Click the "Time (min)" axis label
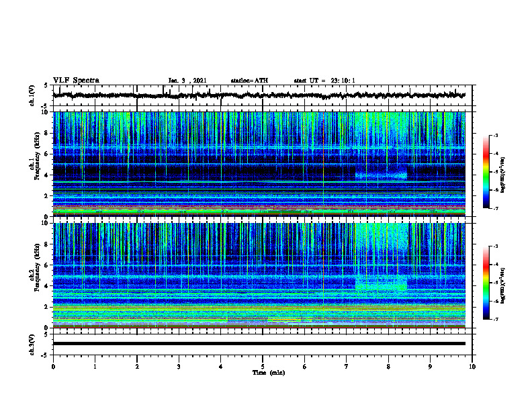This screenshot has height=411, width=532. tap(269, 373)
